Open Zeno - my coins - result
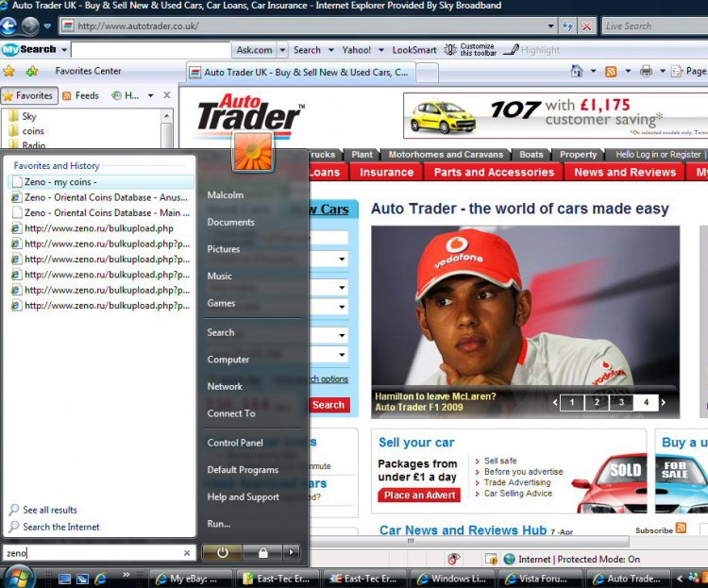 (x=101, y=182)
